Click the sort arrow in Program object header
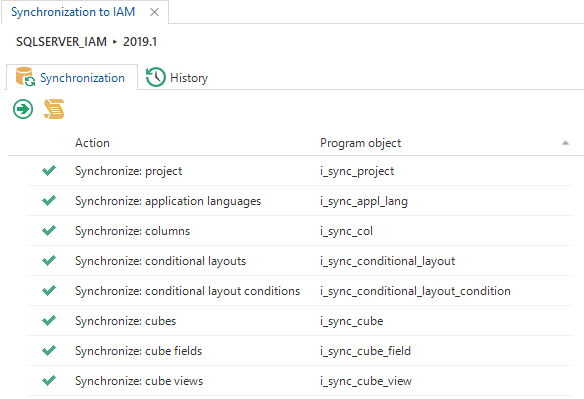Image resolution: width=584 pixels, height=399 pixels. (x=565, y=143)
